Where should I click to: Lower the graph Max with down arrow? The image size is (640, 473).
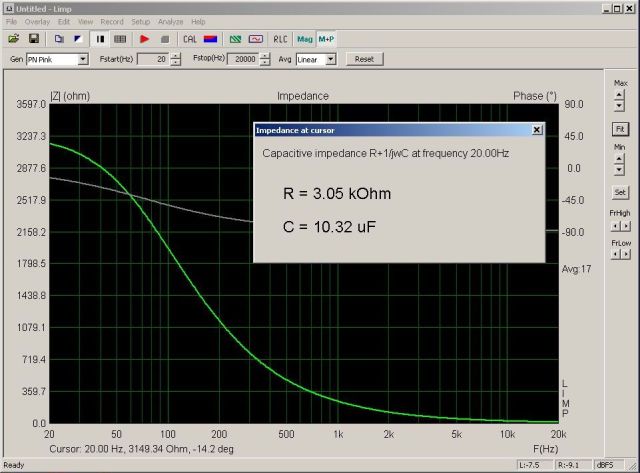pyautogui.click(x=619, y=106)
